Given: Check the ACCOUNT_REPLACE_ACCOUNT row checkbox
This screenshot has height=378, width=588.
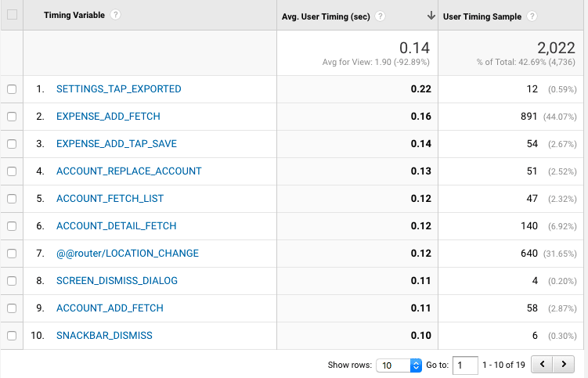Looking at the screenshot, I should 12,171.
